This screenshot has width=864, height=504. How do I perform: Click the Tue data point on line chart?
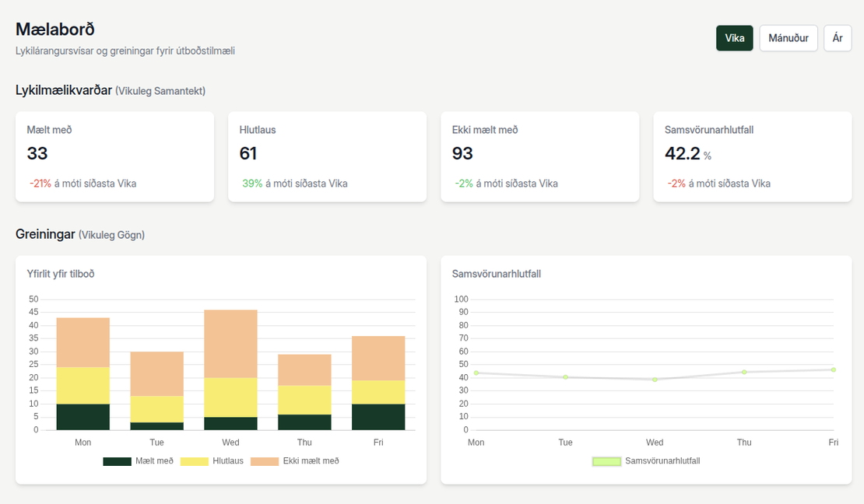pos(565,377)
